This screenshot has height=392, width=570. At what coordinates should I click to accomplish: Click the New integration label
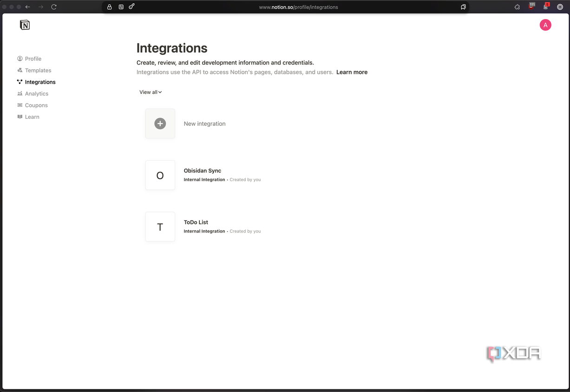204,124
